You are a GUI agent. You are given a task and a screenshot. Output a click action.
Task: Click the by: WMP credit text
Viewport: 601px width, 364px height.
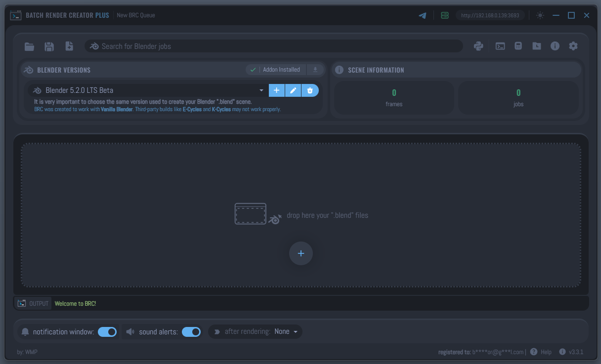click(x=27, y=352)
